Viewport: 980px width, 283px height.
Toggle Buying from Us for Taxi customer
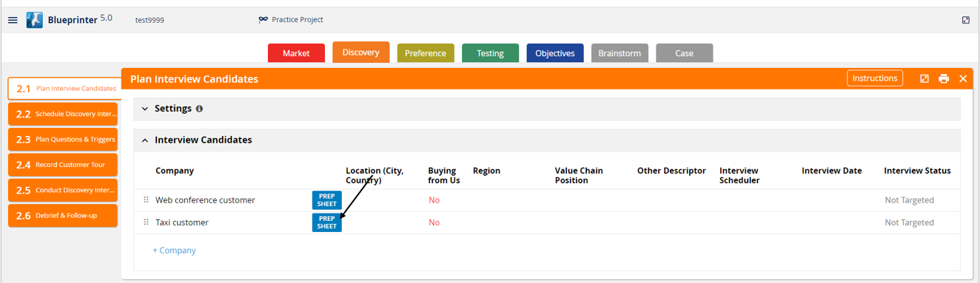point(434,222)
